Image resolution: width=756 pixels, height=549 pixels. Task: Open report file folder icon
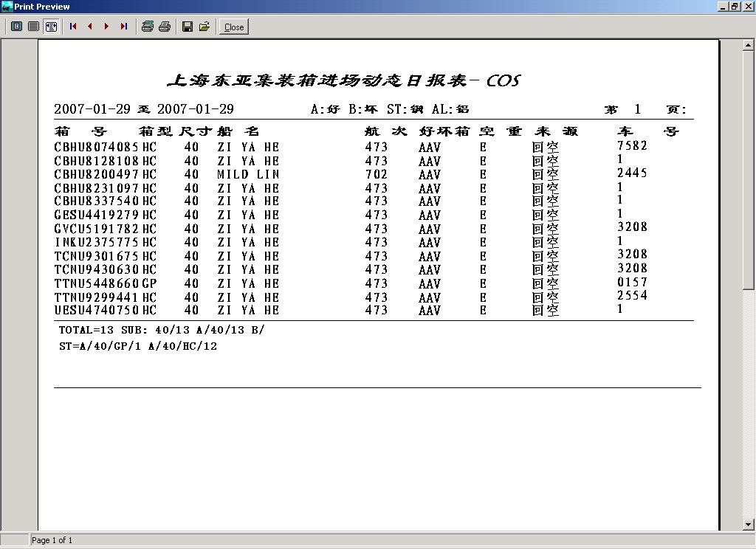click(x=205, y=27)
